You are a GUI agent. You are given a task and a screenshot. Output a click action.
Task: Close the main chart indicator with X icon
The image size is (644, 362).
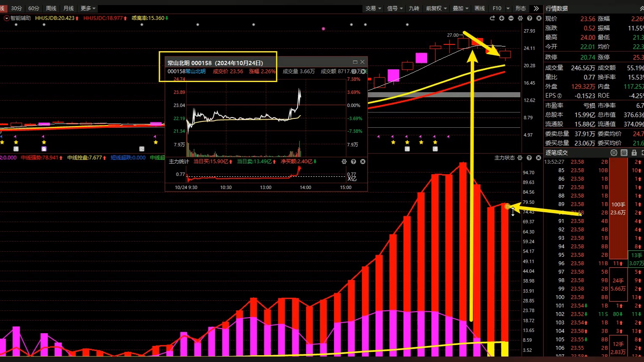[539, 18]
